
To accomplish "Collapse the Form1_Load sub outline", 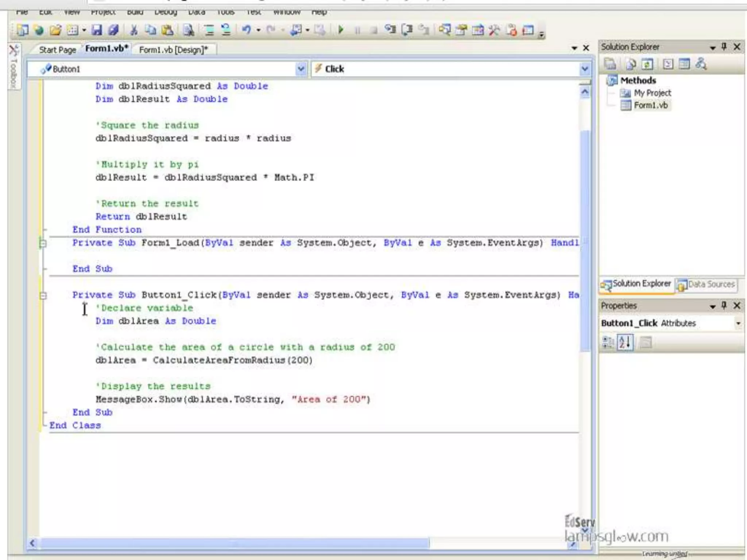I will (43, 243).
